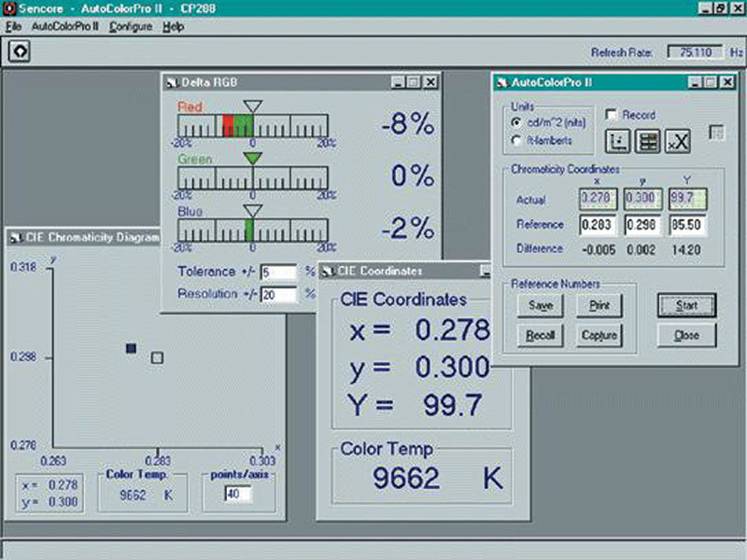747x560 pixels.
Task: Click the Resolution +/- input field
Action: (x=278, y=295)
